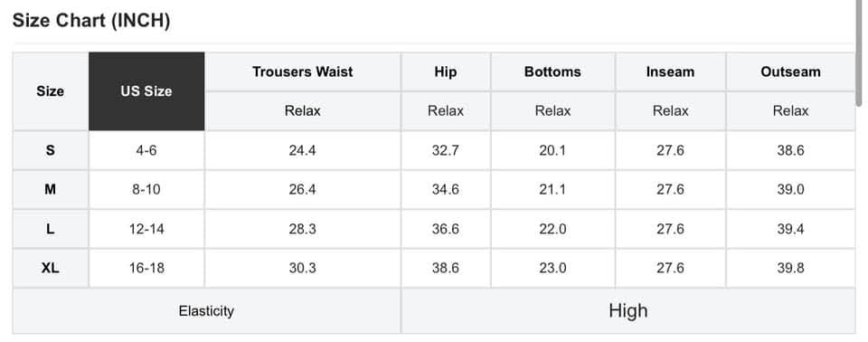This screenshot has width=868, height=342.
Task: Click the M size row label
Action: [x=51, y=190]
